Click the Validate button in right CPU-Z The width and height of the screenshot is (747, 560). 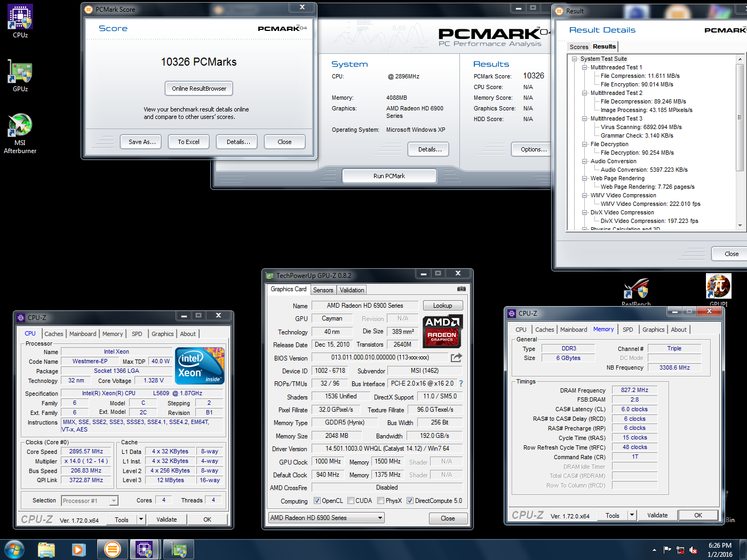tap(657, 515)
